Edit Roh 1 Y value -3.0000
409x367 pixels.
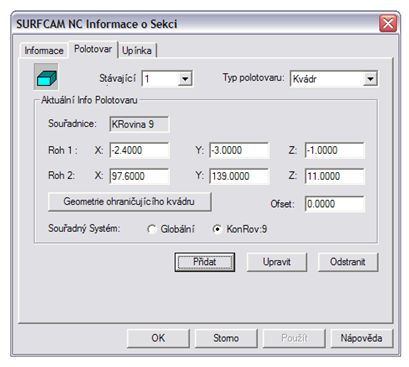coord(239,150)
